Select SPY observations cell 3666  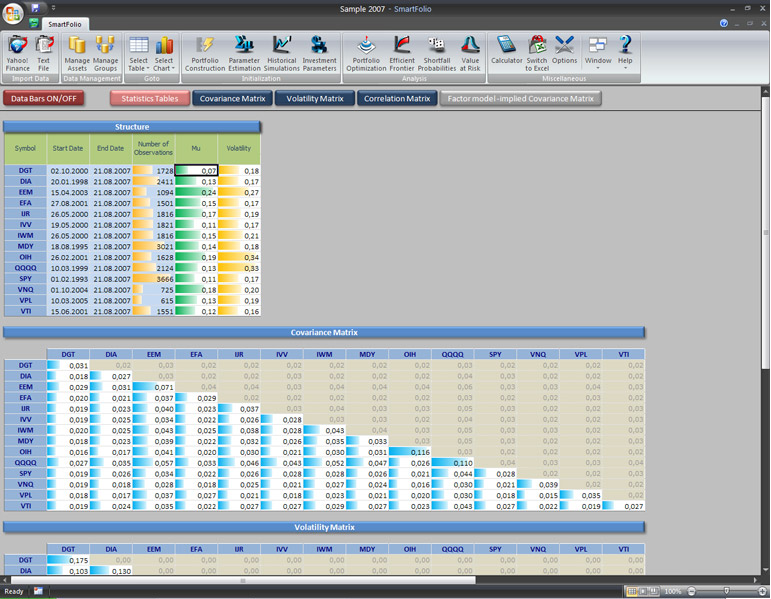pos(153,279)
